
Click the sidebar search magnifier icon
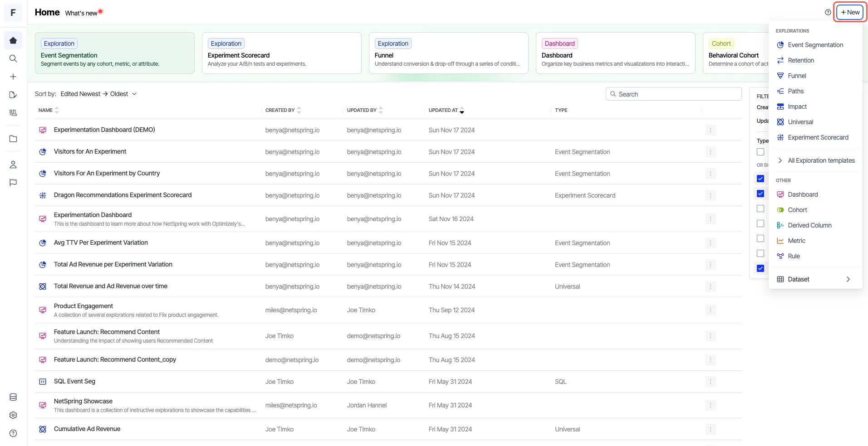coord(13,58)
